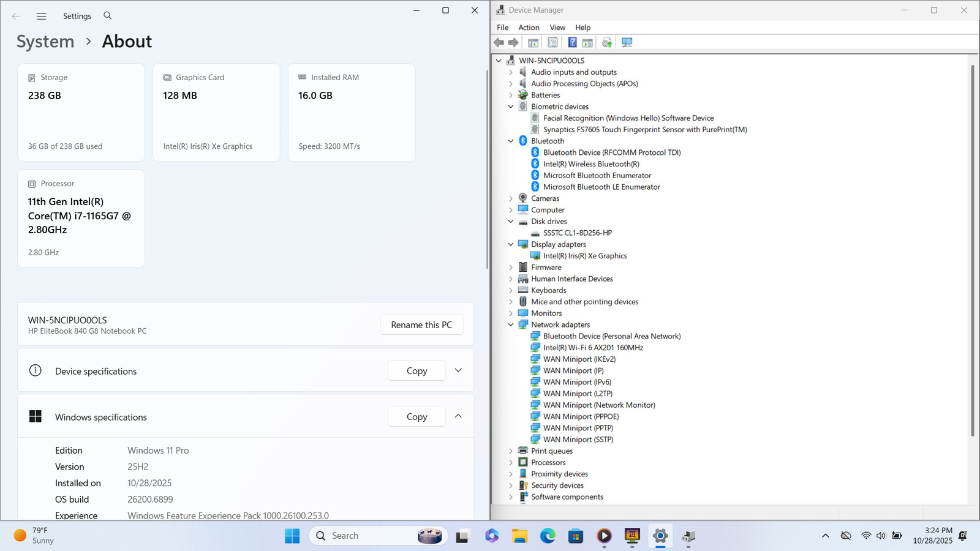Collapse the Biometric devices node

tap(511, 107)
